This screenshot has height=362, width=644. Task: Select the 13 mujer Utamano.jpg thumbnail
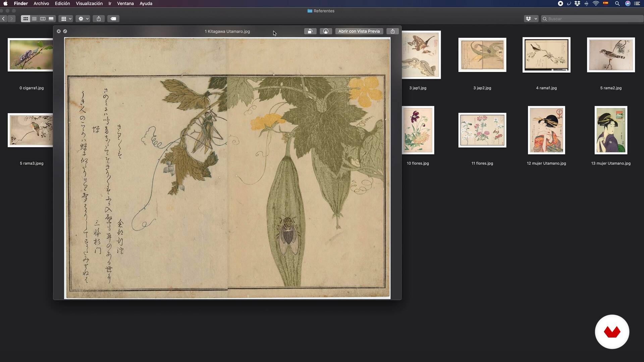tap(611, 130)
